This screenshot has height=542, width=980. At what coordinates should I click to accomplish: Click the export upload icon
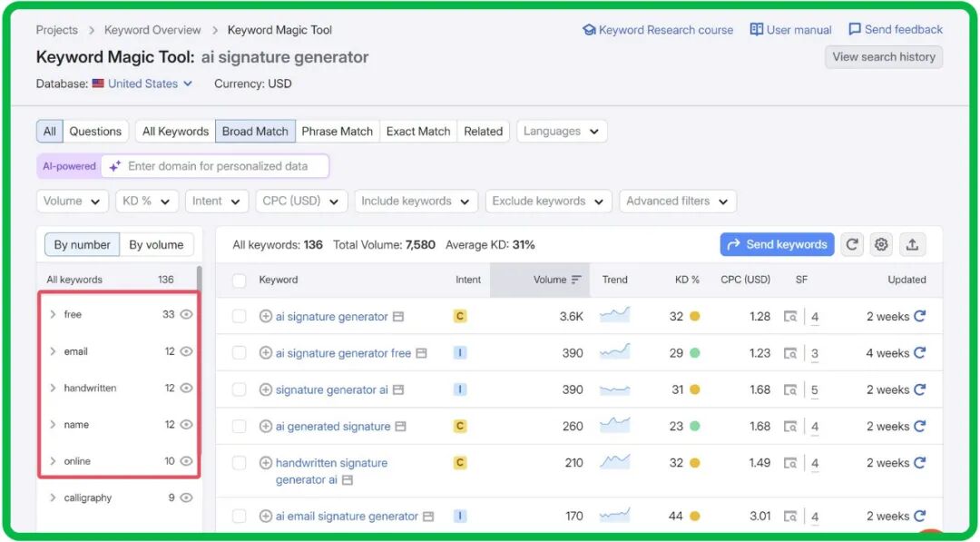pos(912,244)
